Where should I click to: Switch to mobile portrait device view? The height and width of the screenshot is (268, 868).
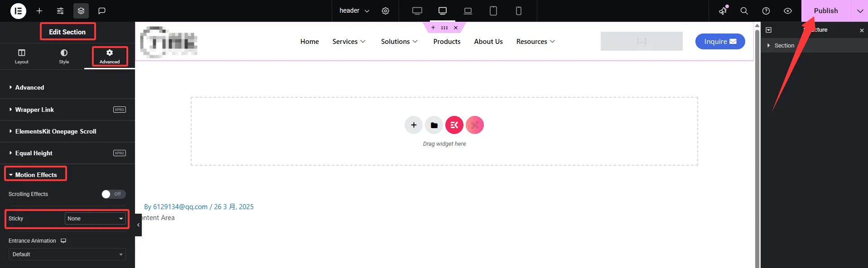[519, 11]
